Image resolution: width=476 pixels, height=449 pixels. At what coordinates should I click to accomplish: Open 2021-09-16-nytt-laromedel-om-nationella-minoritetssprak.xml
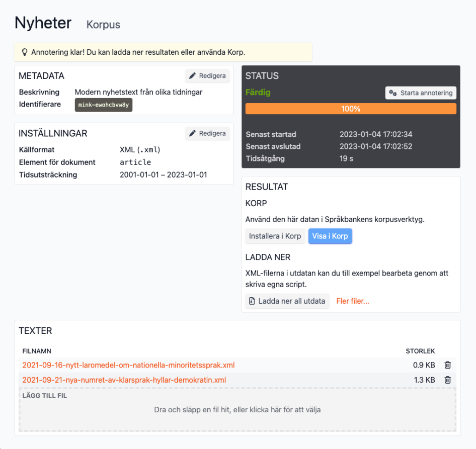click(128, 365)
